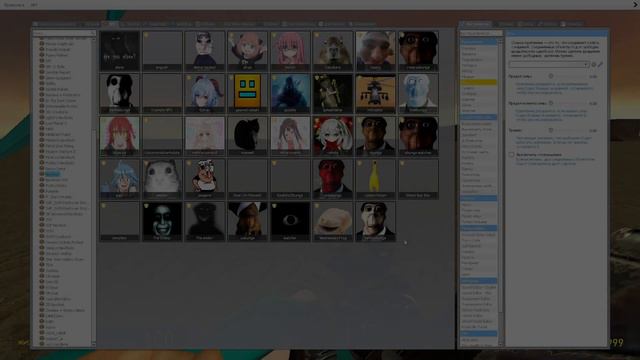Focus the search field above the tool list
The image size is (640, 360).
click(481, 33)
